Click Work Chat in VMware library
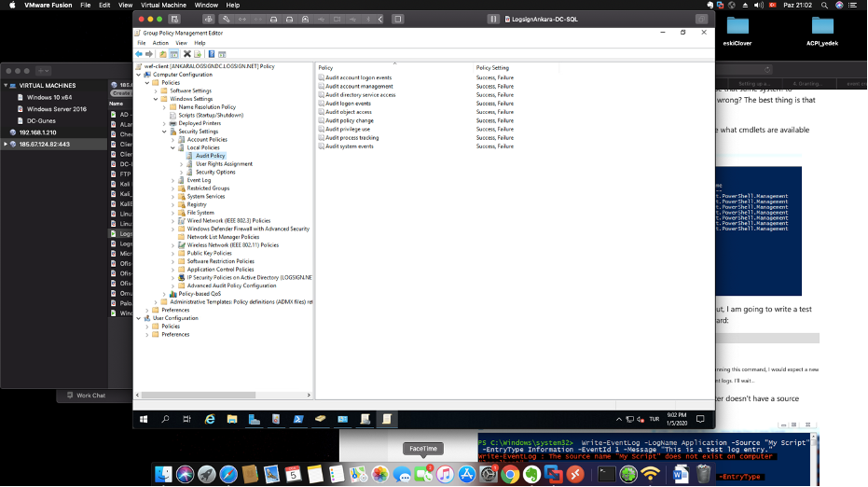This screenshot has width=868, height=487. tap(86, 396)
